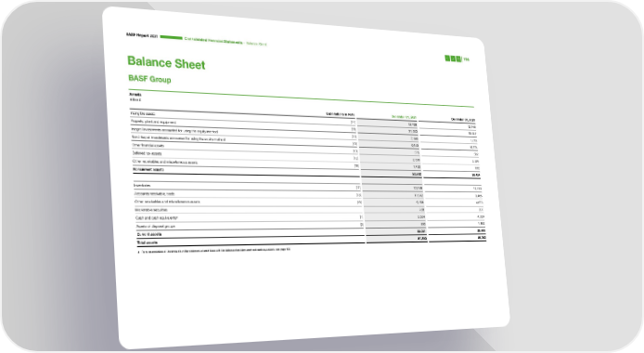Open the Consolidated Financial Statements breadcrumb link
The image size is (644, 353).
click(213, 41)
